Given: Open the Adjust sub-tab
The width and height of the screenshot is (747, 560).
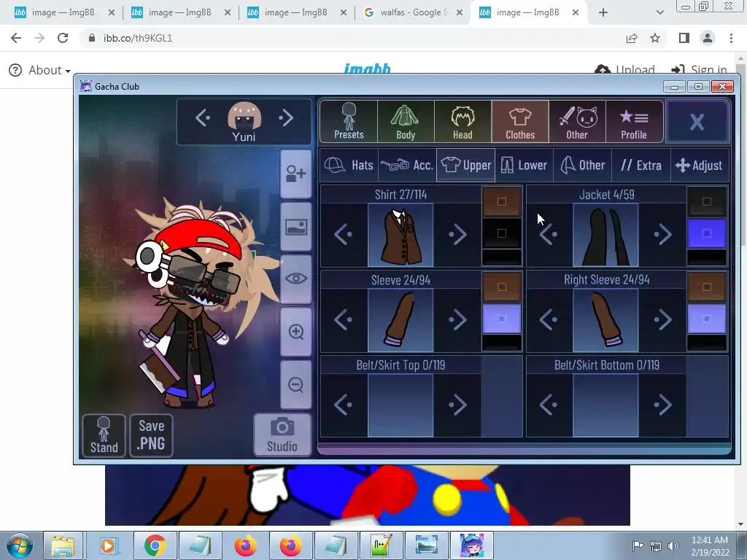Looking at the screenshot, I should point(700,166).
